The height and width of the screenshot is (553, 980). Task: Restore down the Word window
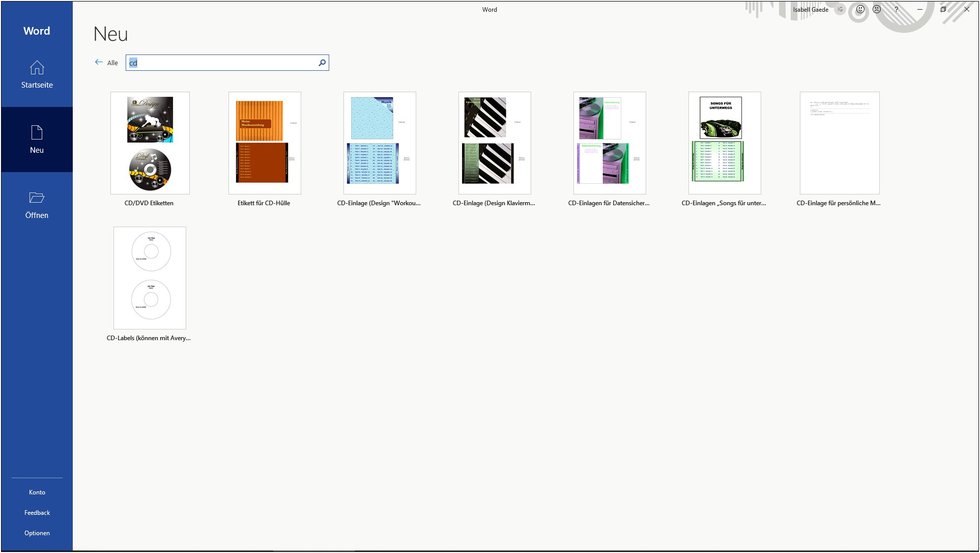point(943,9)
